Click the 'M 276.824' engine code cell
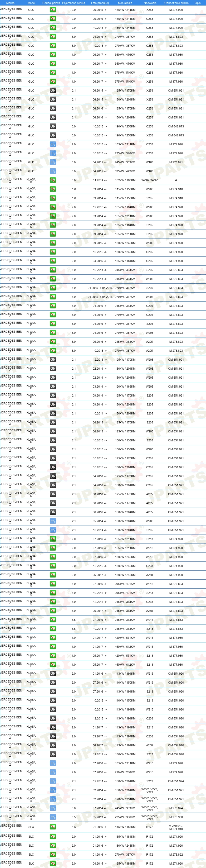Viewport: 206px width, 868px height. [176, 808]
